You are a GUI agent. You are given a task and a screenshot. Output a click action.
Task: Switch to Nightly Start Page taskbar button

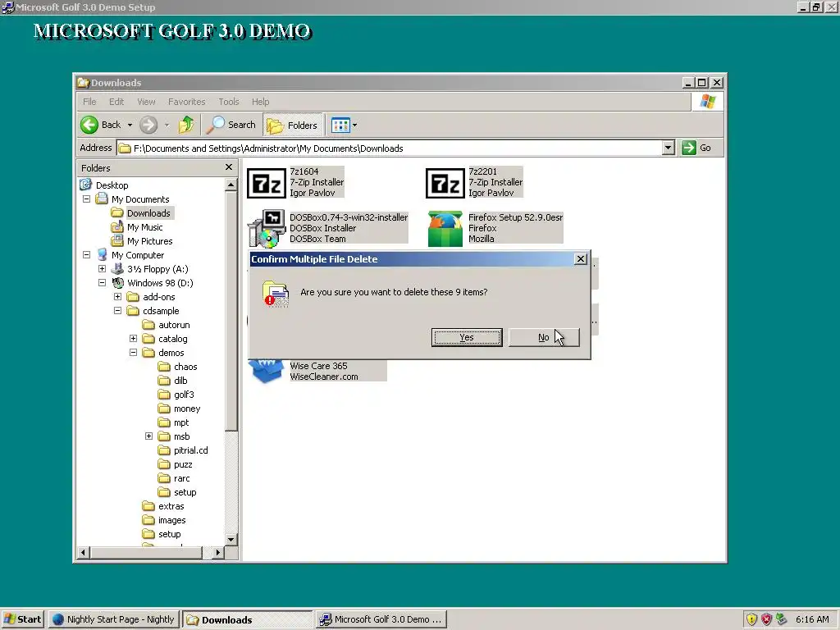(x=114, y=619)
